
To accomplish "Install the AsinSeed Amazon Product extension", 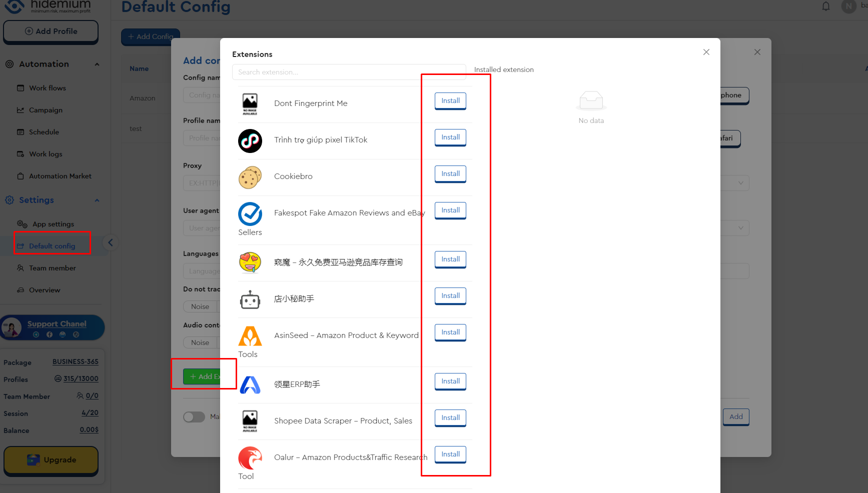I will point(450,332).
